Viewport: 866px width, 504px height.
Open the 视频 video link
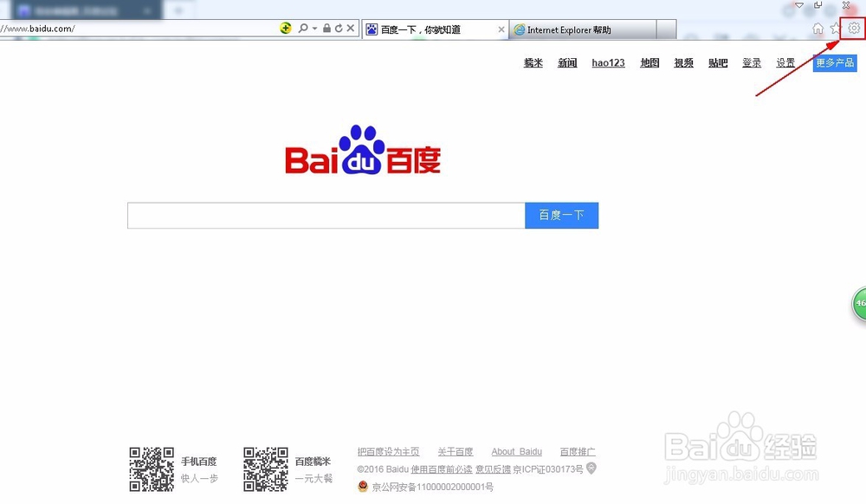click(684, 63)
